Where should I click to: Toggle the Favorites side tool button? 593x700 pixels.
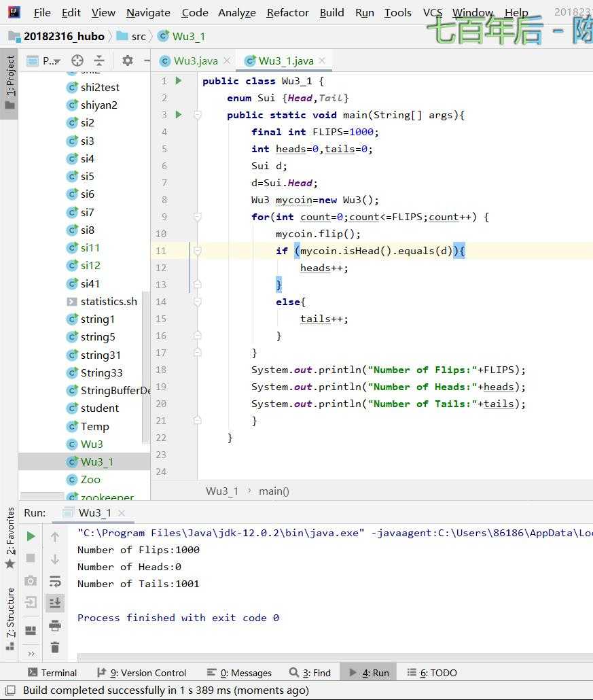[10, 538]
